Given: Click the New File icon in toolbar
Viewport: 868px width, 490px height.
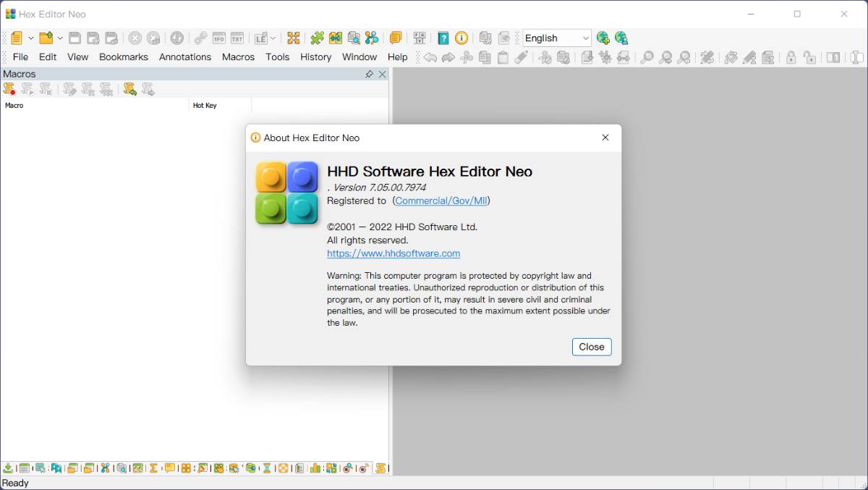Looking at the screenshot, I should click(x=17, y=38).
